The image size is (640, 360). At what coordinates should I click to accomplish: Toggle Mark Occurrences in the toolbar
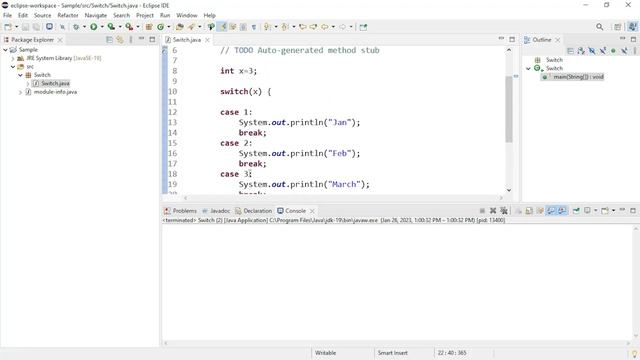click(x=223, y=27)
